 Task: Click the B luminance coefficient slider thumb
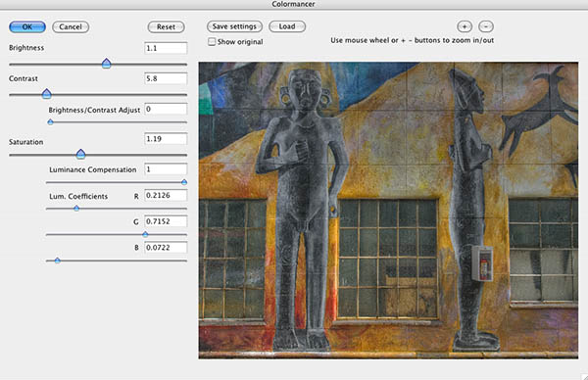point(58,261)
